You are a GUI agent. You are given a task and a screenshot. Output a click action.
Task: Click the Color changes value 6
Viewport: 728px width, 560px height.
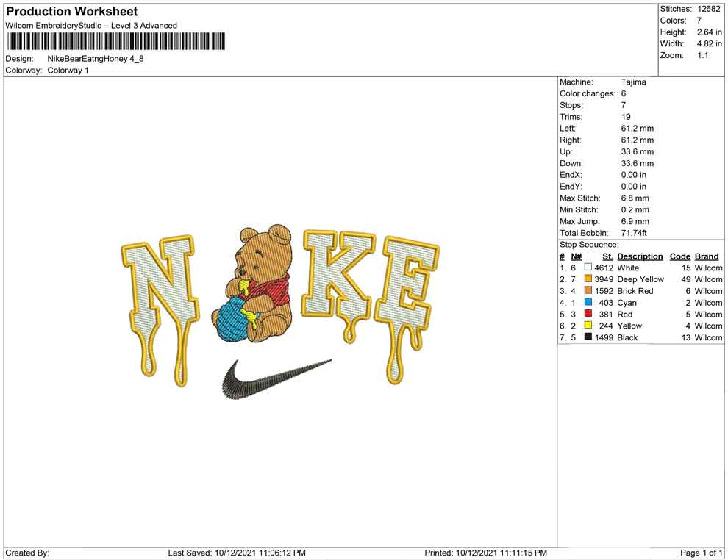point(624,93)
